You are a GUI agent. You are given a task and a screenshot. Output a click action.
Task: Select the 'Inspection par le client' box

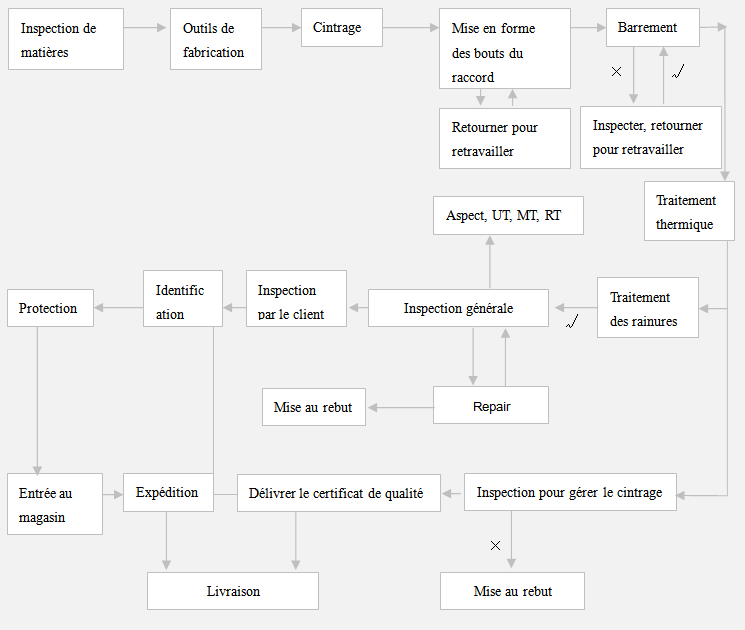[x=296, y=299]
